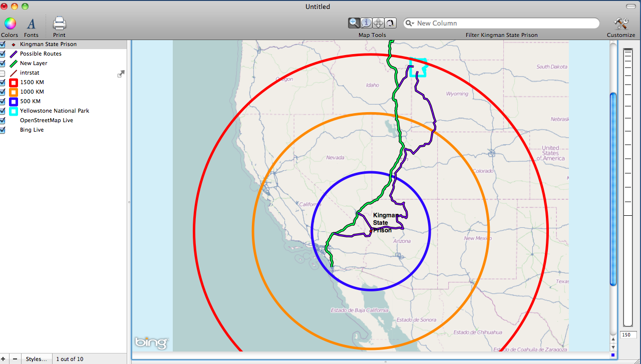This screenshot has width=641, height=364.
Task: Select the Identify (info) map tool
Action: click(x=366, y=23)
